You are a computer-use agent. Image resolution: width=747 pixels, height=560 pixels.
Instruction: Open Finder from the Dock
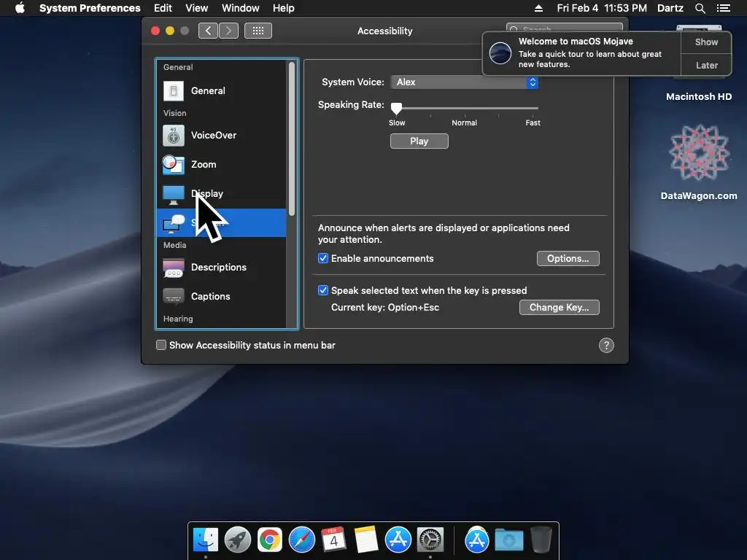(206, 540)
